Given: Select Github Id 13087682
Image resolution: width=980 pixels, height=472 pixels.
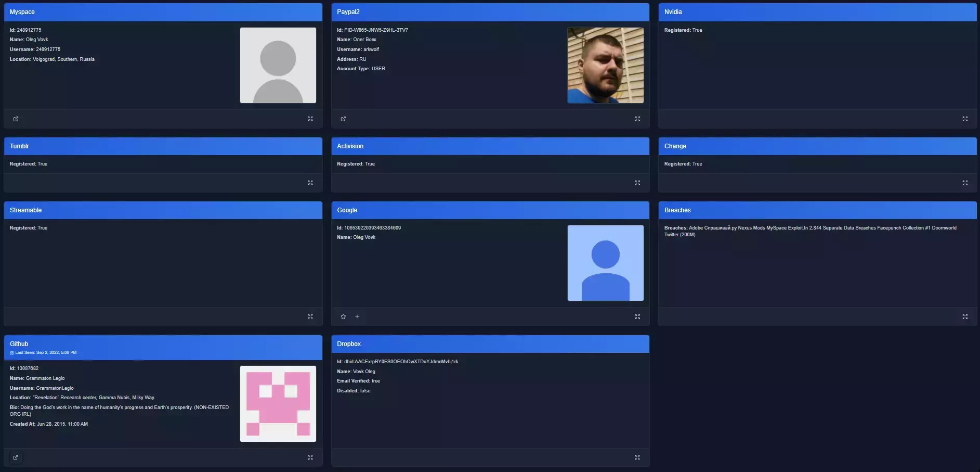Looking at the screenshot, I should [24, 368].
